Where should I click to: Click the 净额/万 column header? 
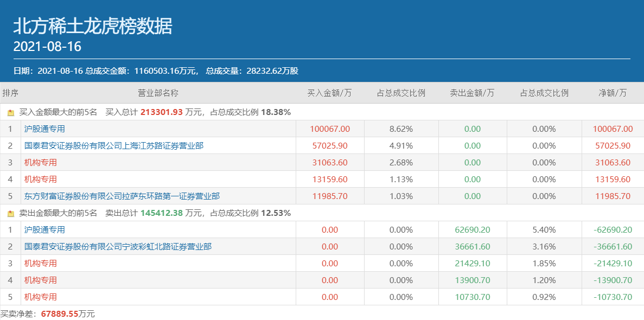point(613,93)
